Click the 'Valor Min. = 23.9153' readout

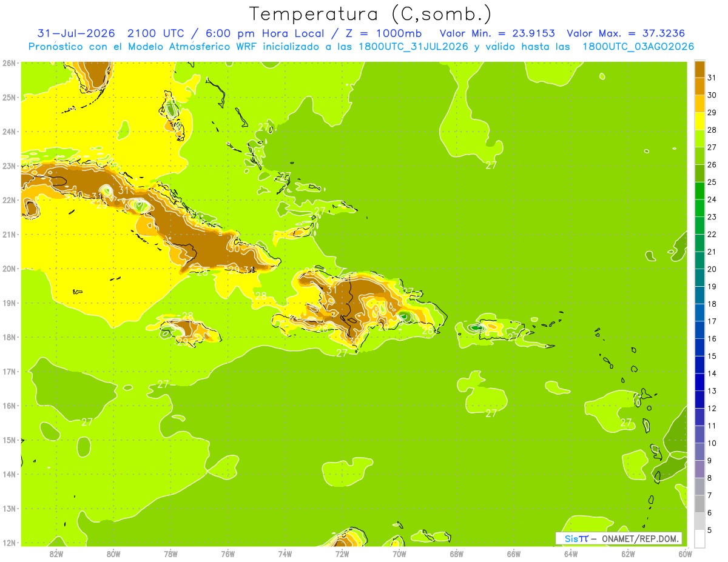point(497,33)
